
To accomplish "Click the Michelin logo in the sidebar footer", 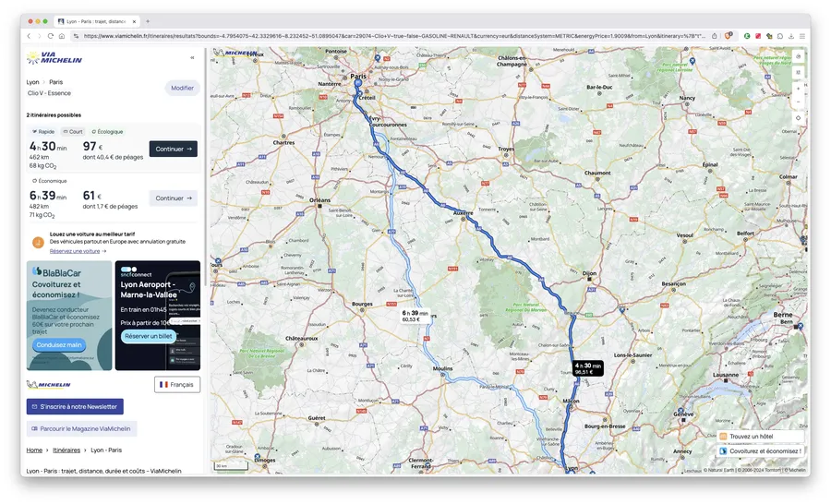I will (49, 384).
